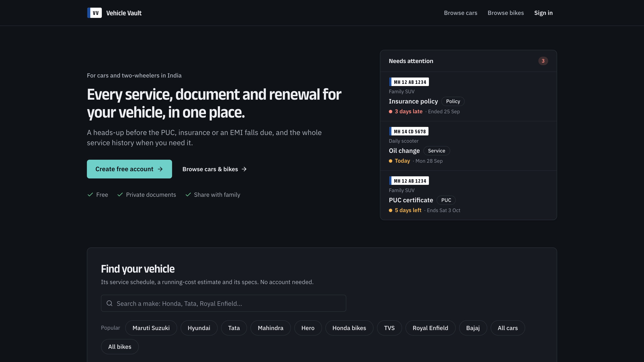This screenshot has height=362, width=644.
Task: Select the Maruti Suzuki chip
Action: coord(151,328)
